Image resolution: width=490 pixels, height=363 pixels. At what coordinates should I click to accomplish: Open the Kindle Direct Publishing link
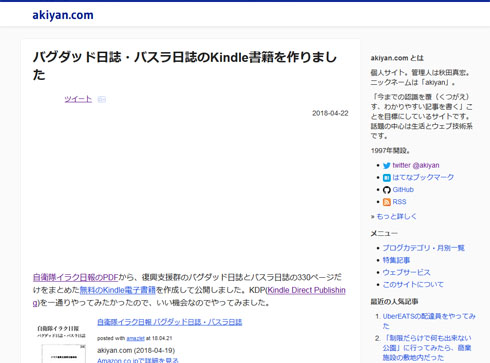pyautogui.click(x=189, y=296)
